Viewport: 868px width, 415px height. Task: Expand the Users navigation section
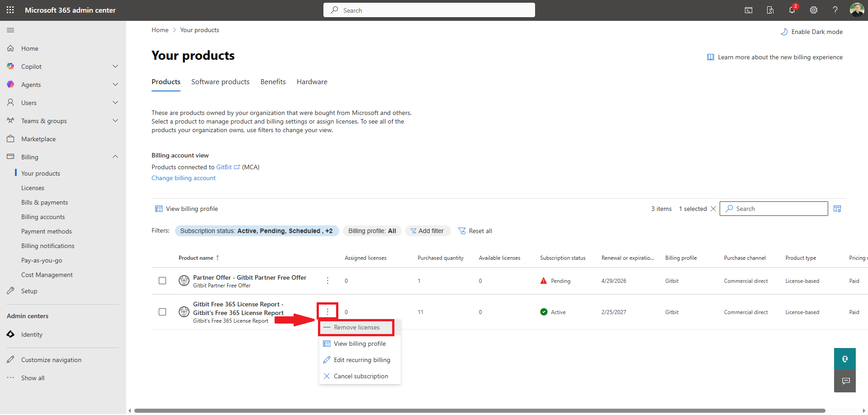click(x=115, y=103)
